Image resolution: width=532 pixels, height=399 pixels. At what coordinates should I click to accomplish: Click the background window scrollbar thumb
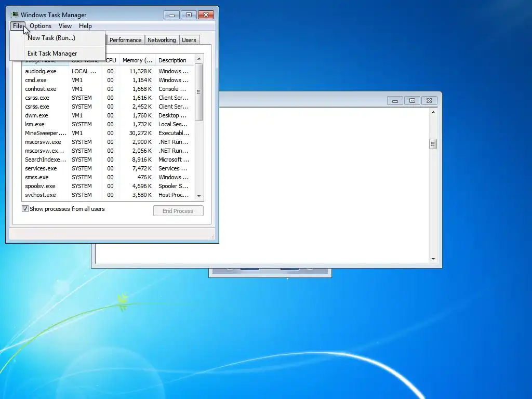pyautogui.click(x=433, y=144)
